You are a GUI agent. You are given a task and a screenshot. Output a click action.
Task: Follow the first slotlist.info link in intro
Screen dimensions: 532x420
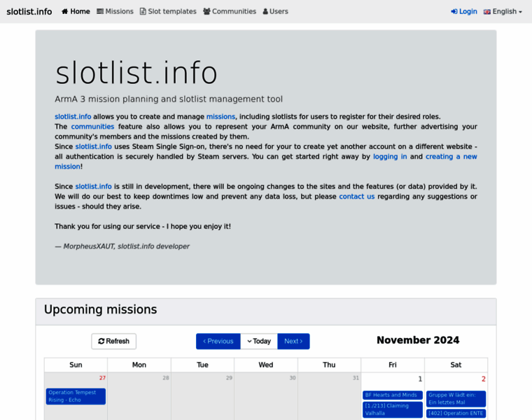tap(73, 117)
